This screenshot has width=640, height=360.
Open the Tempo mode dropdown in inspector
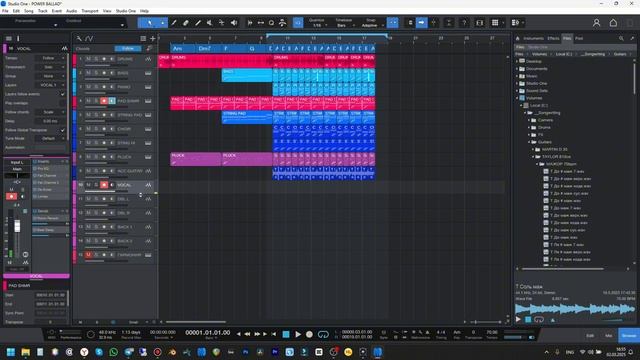click(50, 58)
